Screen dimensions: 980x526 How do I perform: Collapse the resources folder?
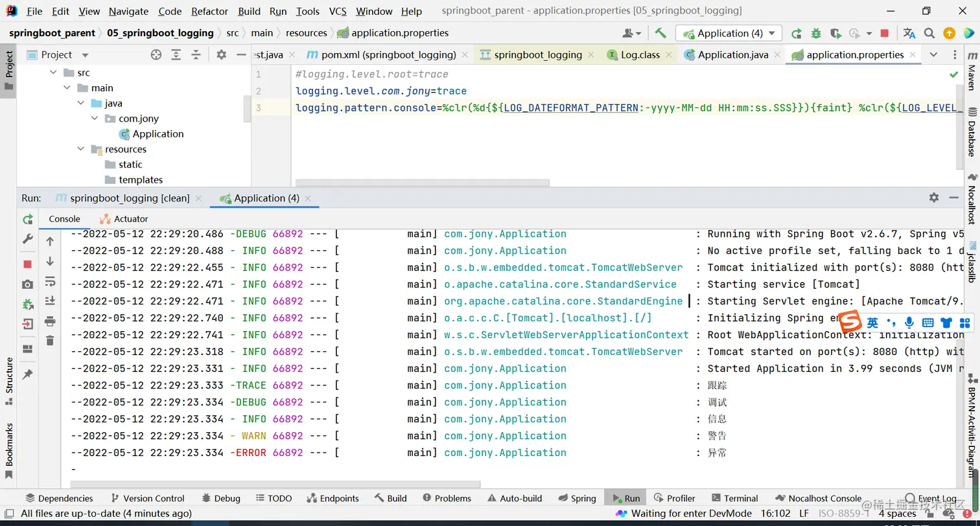pyautogui.click(x=81, y=149)
